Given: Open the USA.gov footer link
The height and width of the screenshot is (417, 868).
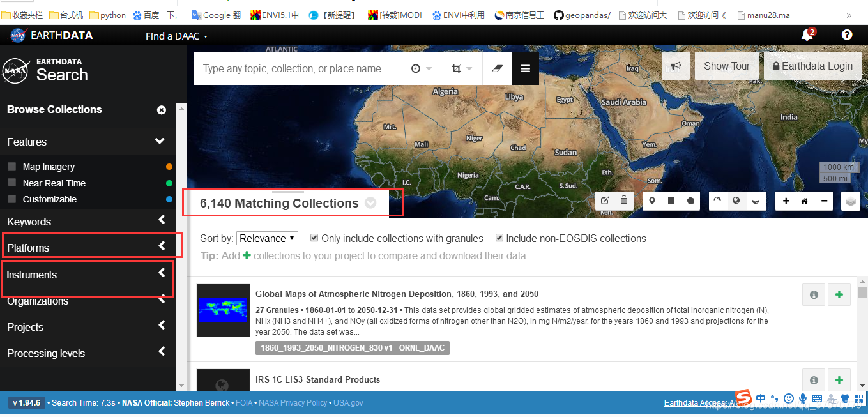Looking at the screenshot, I should pyautogui.click(x=348, y=403).
